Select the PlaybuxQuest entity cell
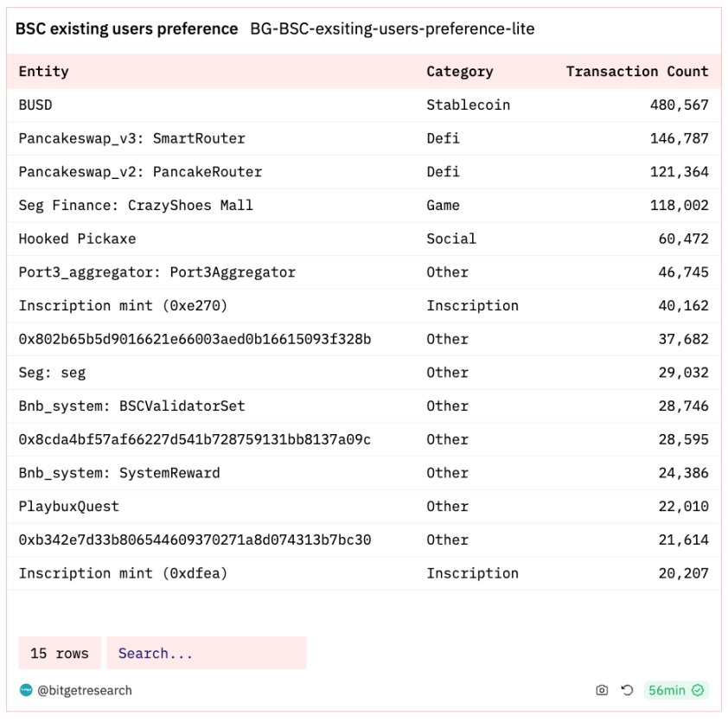Screen dimensions: 728x722 (68, 506)
